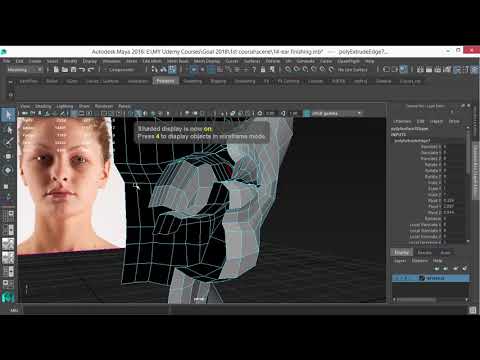Open the Channels menu in Channel Box

(x=402, y=121)
